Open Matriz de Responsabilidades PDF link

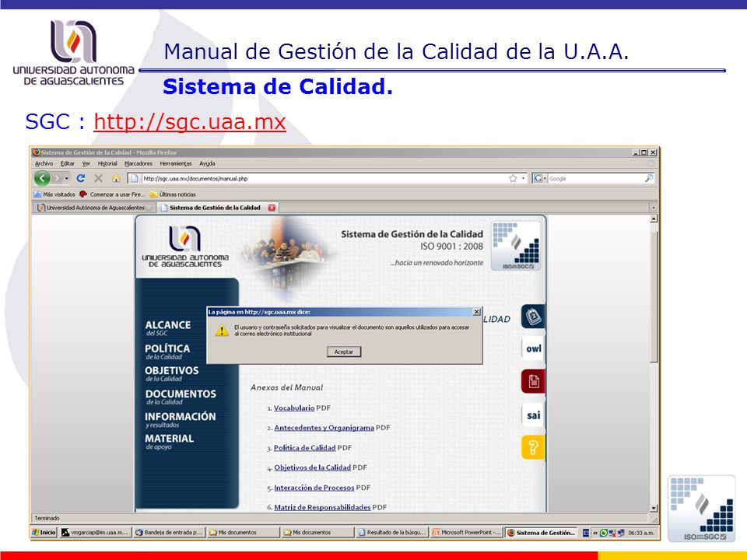point(322,507)
